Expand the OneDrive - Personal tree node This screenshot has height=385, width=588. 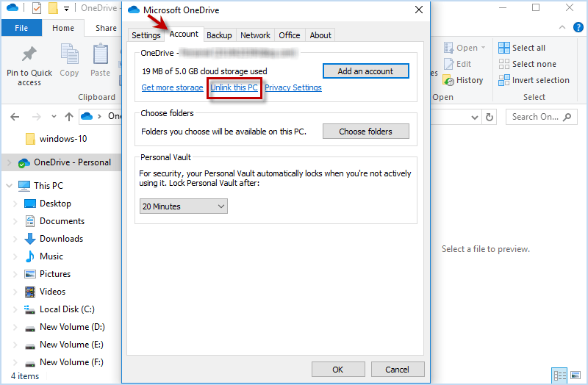[10, 162]
